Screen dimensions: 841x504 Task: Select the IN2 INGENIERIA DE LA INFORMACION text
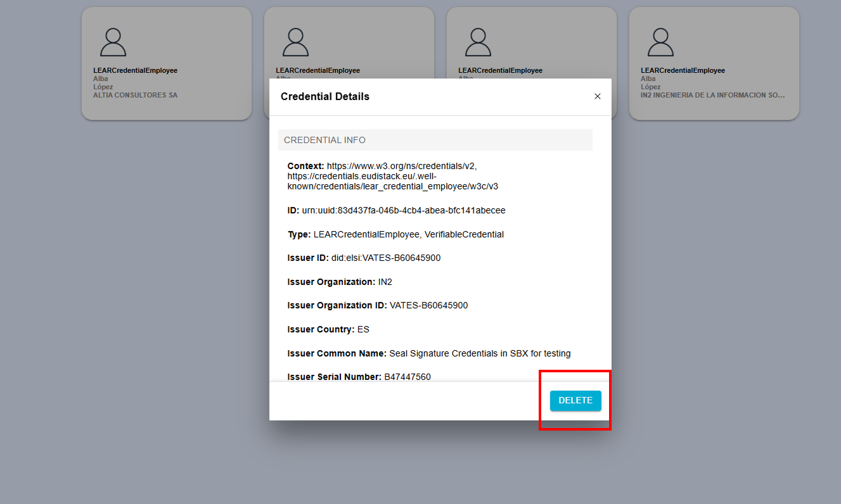(712, 95)
